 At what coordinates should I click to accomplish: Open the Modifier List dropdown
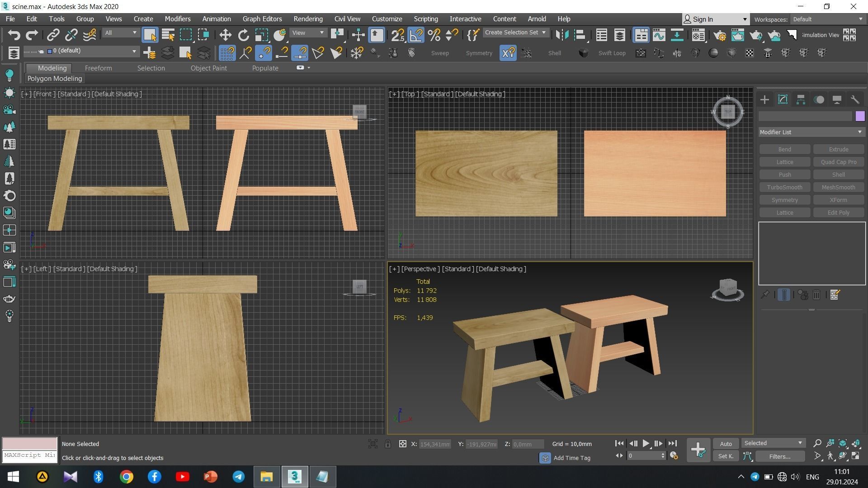[x=811, y=132]
